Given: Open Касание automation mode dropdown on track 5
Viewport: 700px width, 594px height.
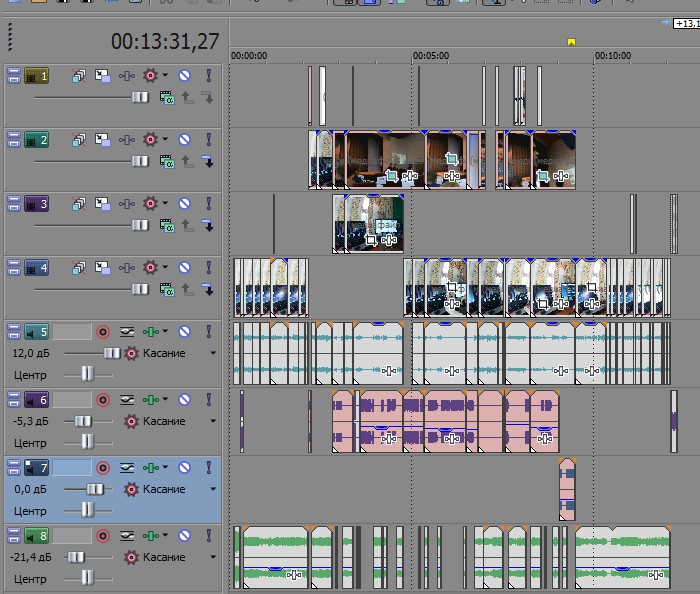Looking at the screenshot, I should 213,353.
